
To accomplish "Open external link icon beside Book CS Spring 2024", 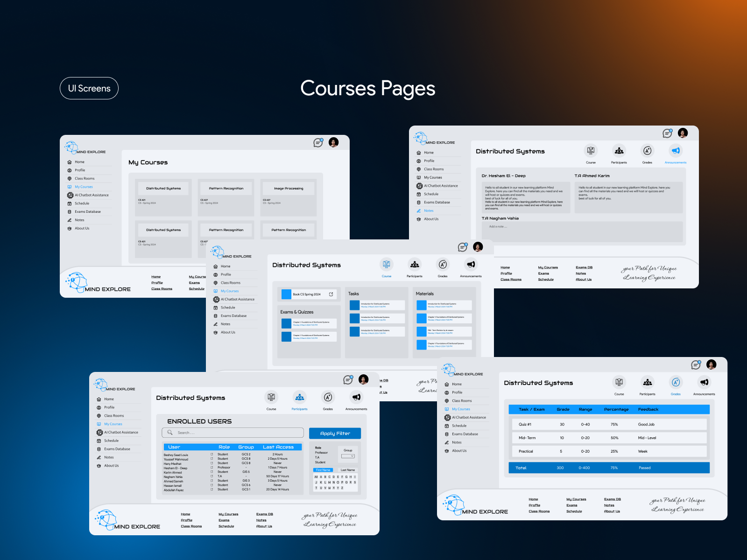I will coord(331,294).
